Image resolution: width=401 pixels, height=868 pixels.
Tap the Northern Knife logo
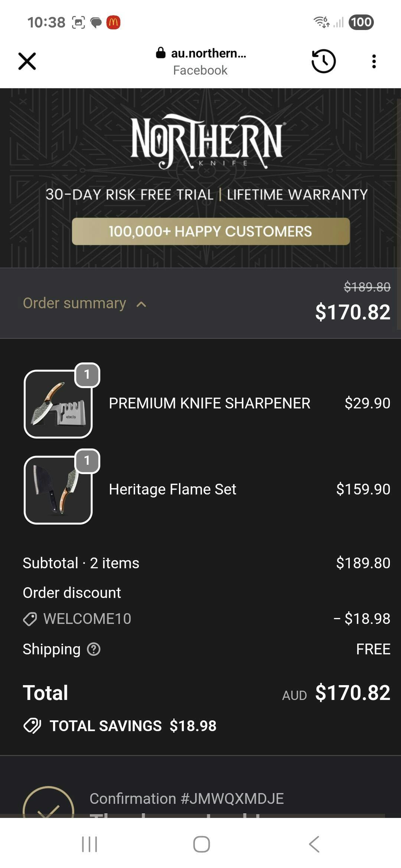click(207, 142)
